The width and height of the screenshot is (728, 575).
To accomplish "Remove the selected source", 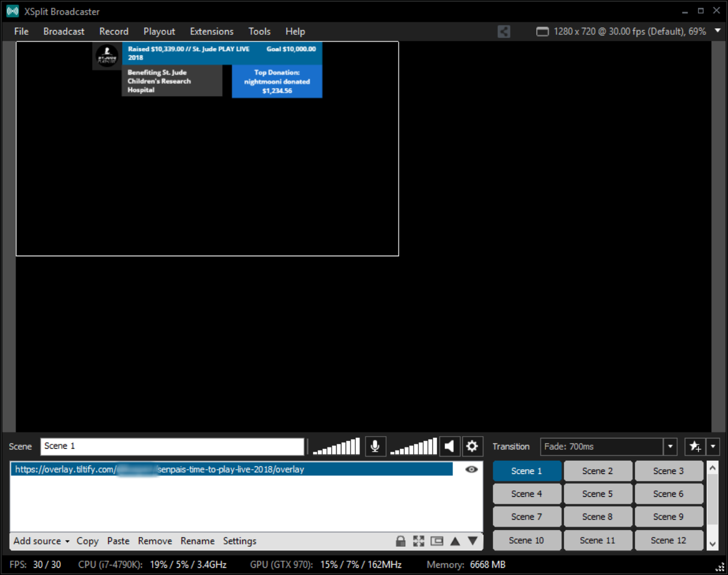I will coord(154,541).
